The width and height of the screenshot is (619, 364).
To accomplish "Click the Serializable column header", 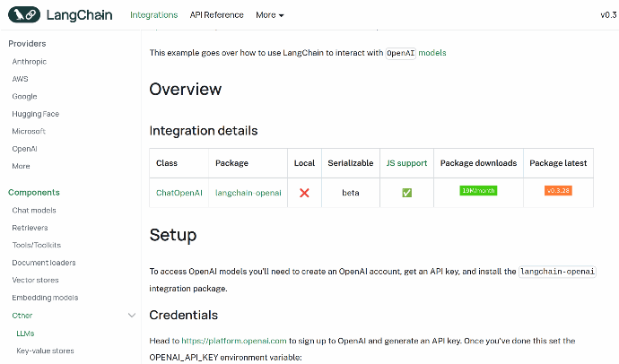I will click(351, 163).
